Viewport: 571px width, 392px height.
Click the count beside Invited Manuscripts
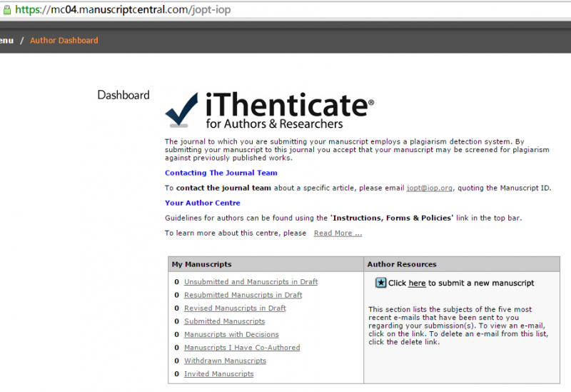click(x=176, y=373)
